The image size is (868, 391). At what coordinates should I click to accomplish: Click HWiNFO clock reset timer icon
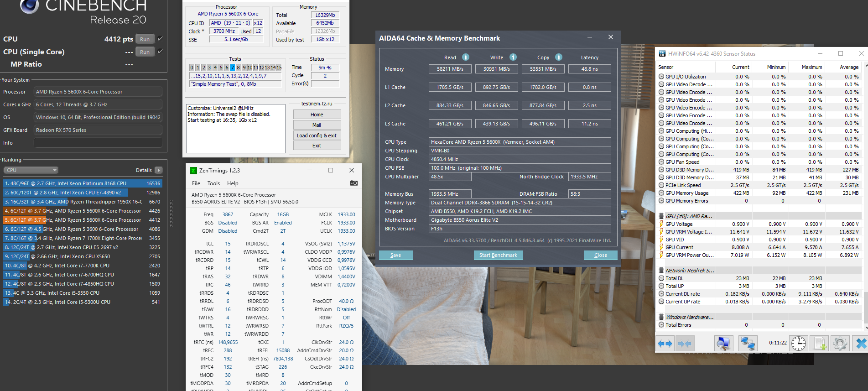[799, 344]
